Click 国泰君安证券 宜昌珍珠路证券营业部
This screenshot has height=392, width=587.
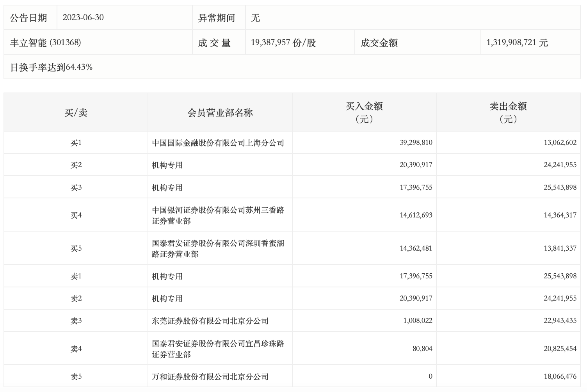tap(218, 349)
